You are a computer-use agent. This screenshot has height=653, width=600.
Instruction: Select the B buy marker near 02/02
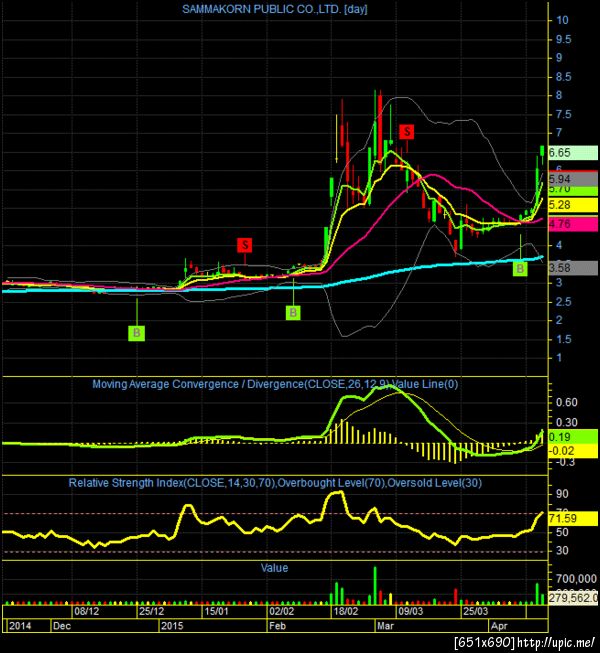tap(293, 313)
